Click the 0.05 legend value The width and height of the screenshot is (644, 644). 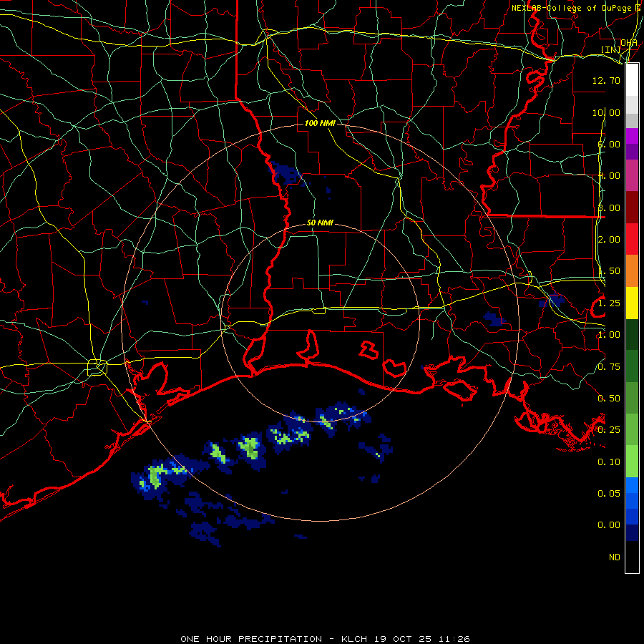click(609, 494)
